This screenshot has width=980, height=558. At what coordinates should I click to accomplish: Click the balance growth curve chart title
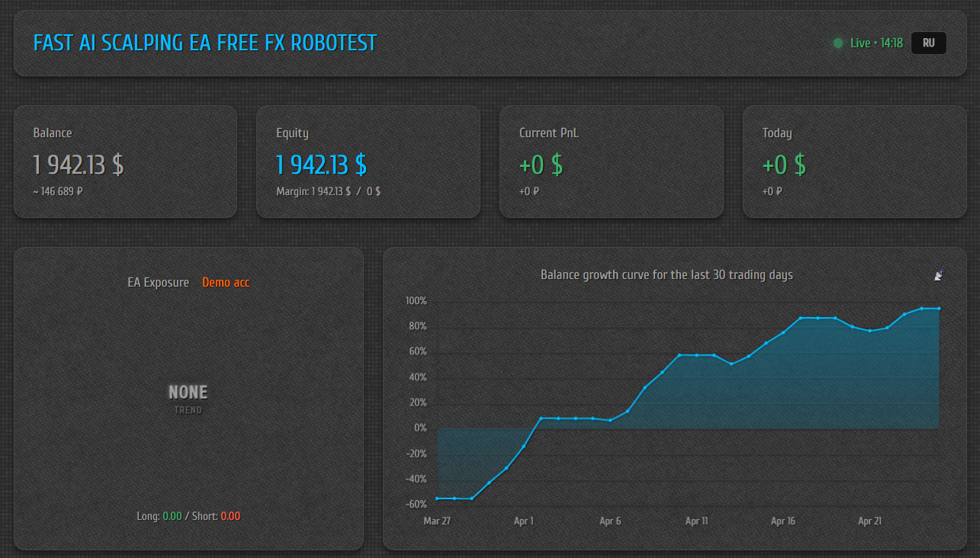tap(667, 275)
